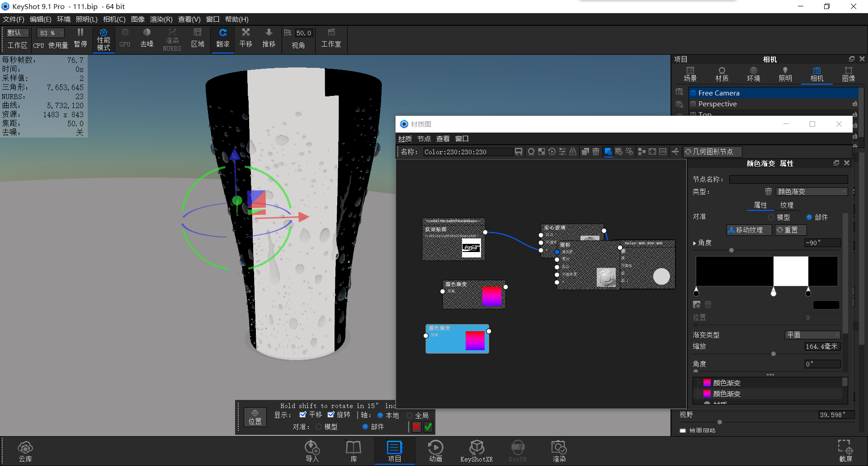
Task: Open the 云库 (cloud library)
Action: coord(25,450)
